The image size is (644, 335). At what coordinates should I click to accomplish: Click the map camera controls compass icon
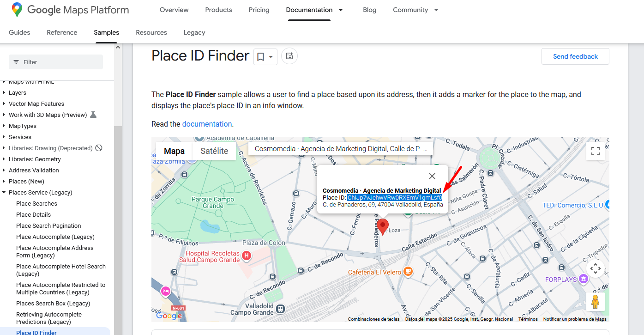pos(595,268)
